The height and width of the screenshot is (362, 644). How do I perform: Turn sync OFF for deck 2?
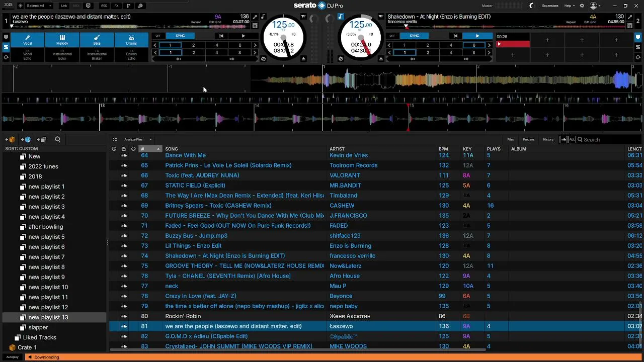(x=392, y=36)
